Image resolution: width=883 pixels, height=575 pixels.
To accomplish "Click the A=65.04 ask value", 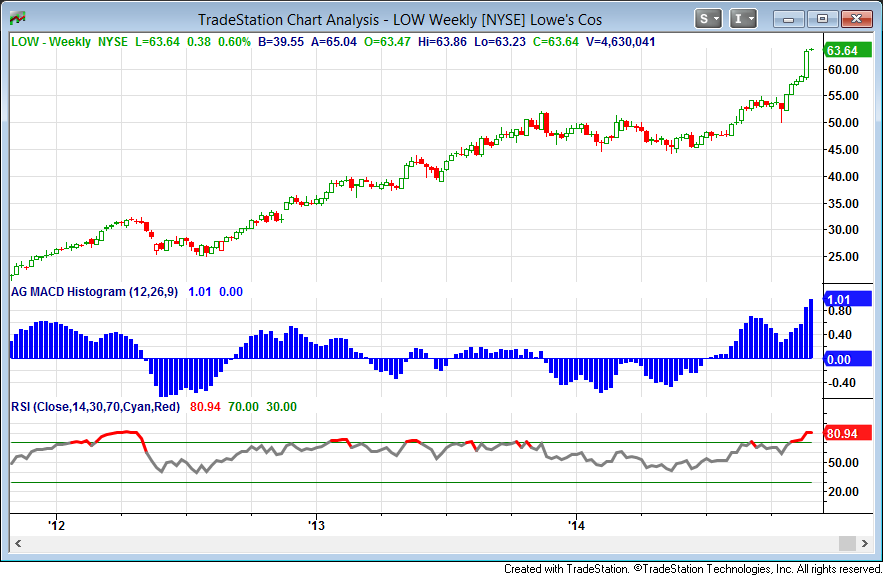I will coord(333,42).
